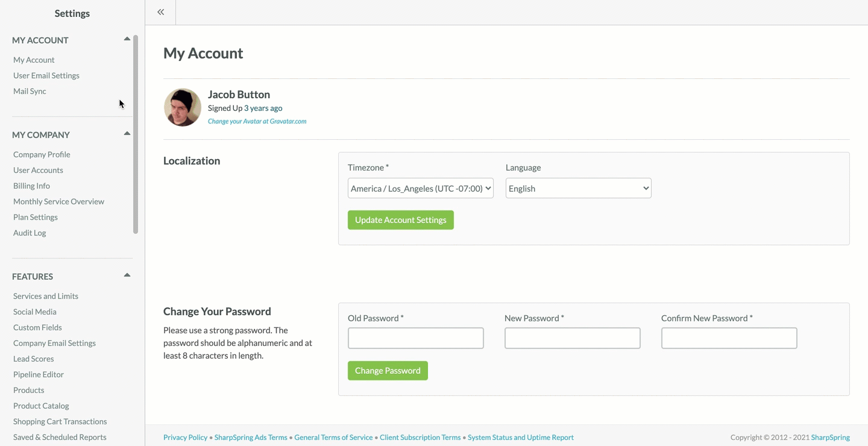
Task: Collapse the FEATURES section arrow
Action: tap(127, 275)
